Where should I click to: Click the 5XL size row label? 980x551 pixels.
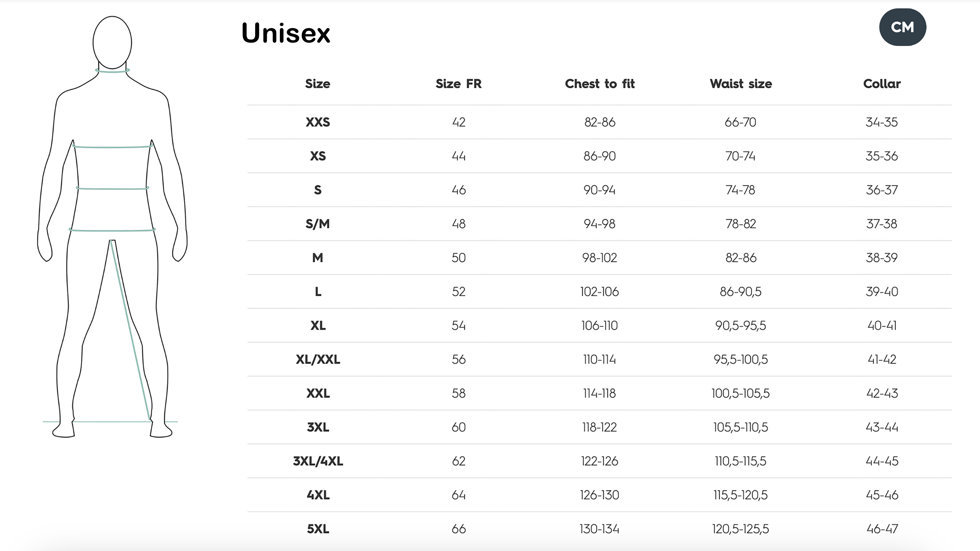tap(318, 529)
